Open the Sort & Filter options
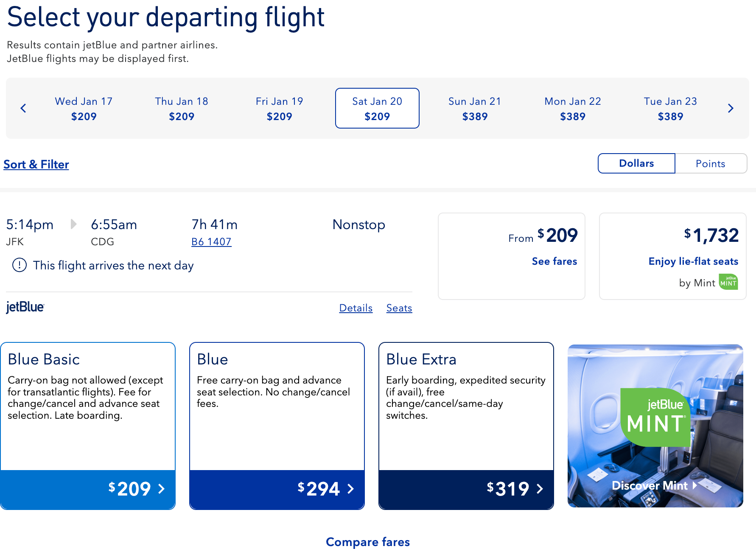This screenshot has height=549, width=756. click(x=36, y=164)
